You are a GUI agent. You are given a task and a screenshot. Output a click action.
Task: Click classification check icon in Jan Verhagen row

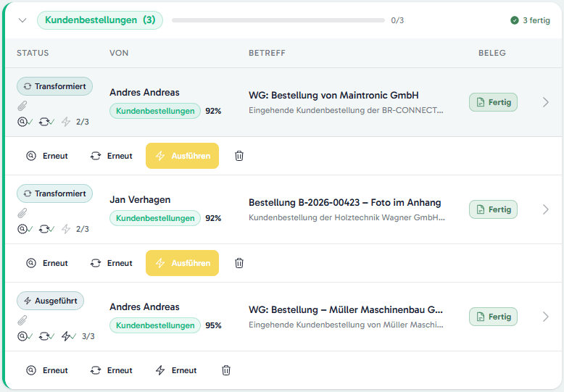pyautogui.click(x=25, y=229)
